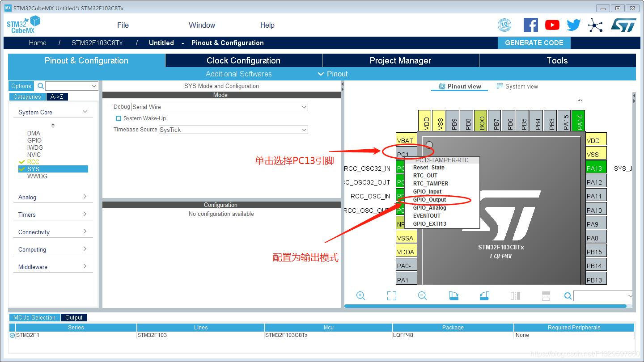Screen dimensions: 644x362
Task: Open the YouTube icon link
Action: (552, 25)
